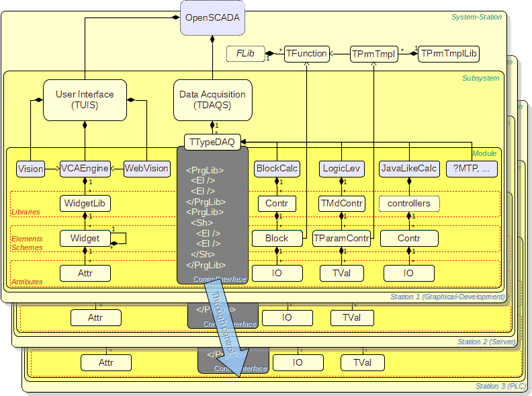
Task: Select the dashed FLib box
Action: click(x=245, y=54)
